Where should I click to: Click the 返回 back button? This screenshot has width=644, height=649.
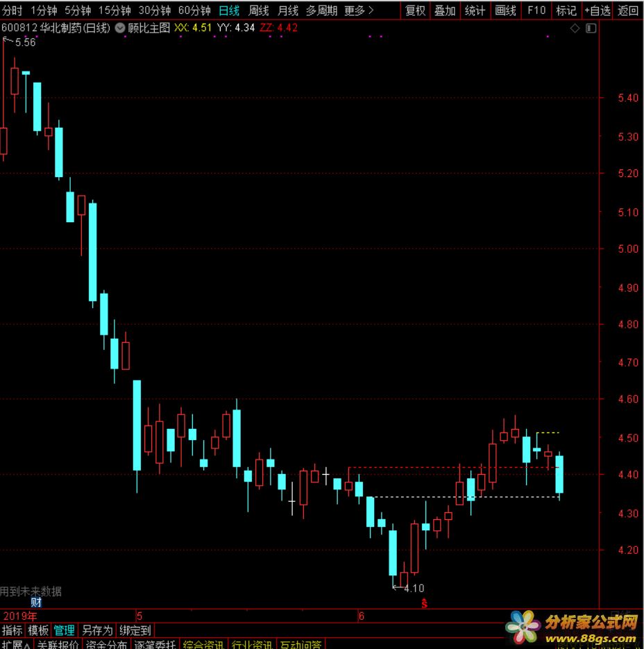(628, 10)
